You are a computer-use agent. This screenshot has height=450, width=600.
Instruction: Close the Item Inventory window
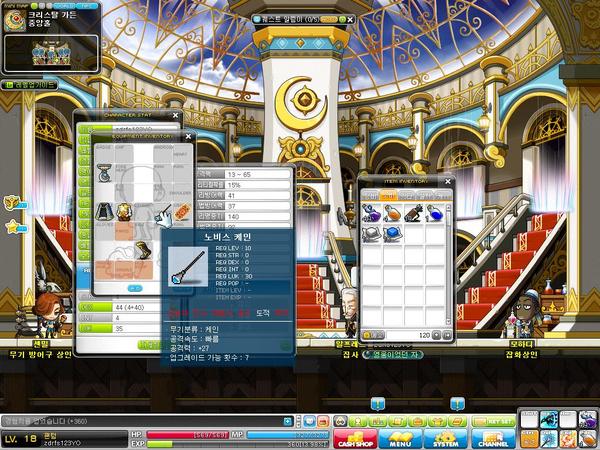(448, 181)
